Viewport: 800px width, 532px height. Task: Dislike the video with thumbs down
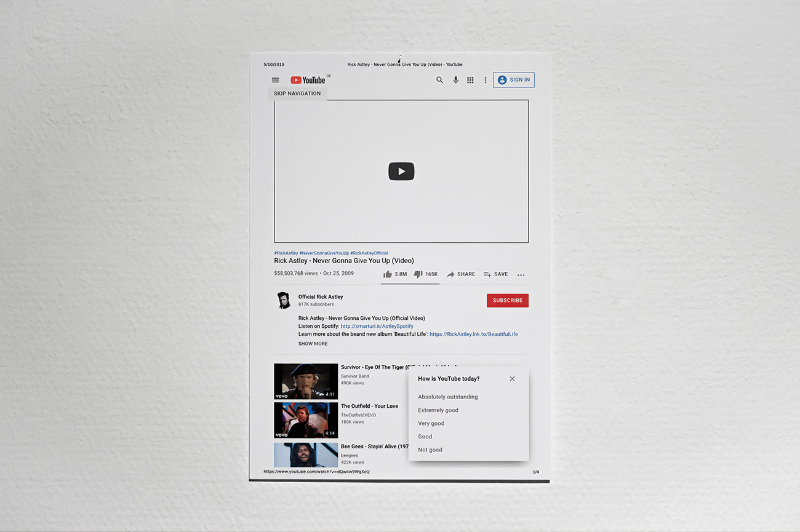[426, 274]
